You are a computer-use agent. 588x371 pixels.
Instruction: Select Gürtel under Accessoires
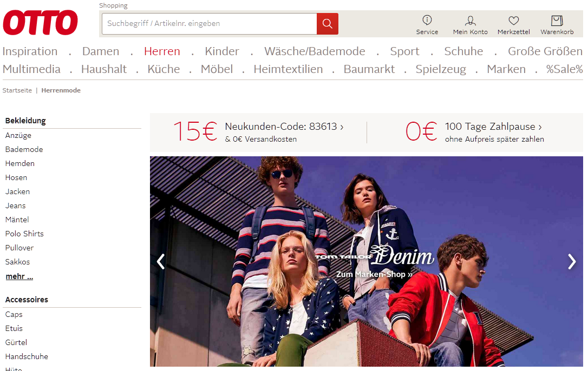[16, 342]
